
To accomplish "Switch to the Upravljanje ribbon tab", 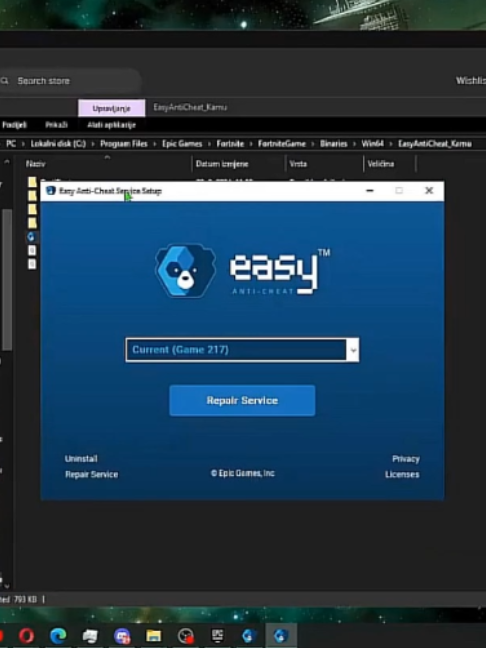I will point(112,108).
